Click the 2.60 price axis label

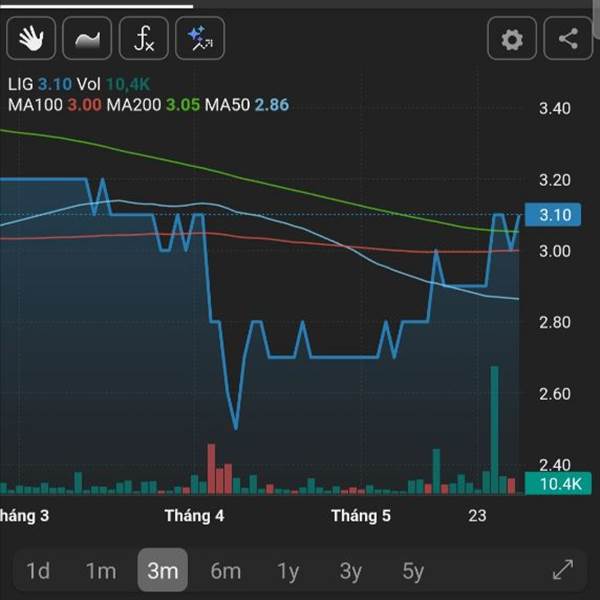(x=555, y=394)
